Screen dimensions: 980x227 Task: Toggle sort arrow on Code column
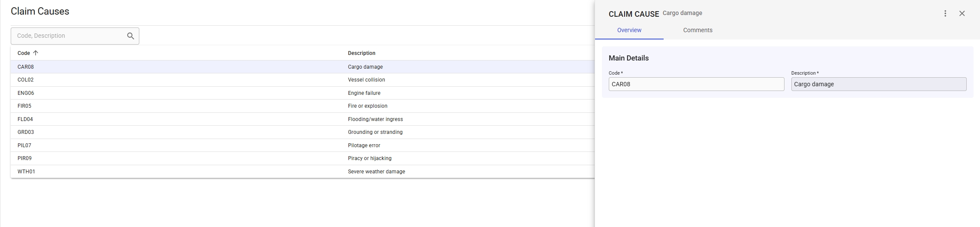tap(36, 53)
